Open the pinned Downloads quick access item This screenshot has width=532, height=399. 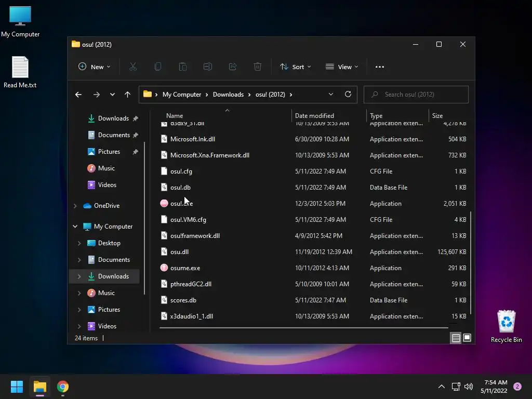(x=113, y=118)
